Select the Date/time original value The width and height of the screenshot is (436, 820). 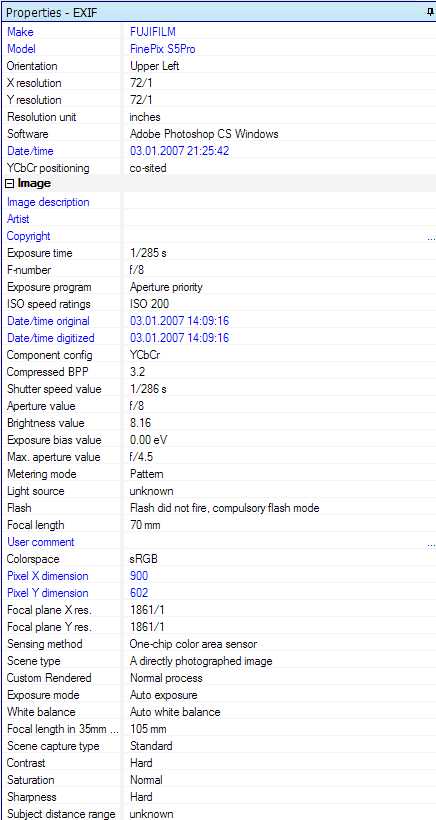pyautogui.click(x=179, y=321)
